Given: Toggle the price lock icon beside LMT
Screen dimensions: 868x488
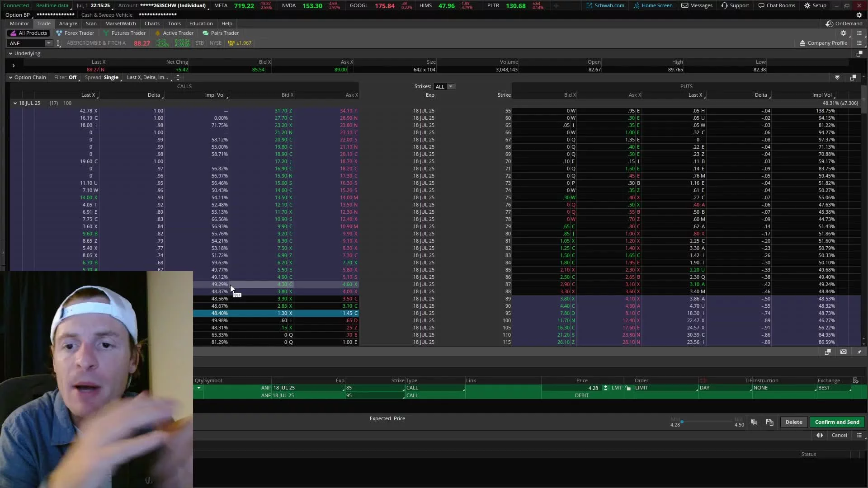Looking at the screenshot, I should [x=628, y=388].
